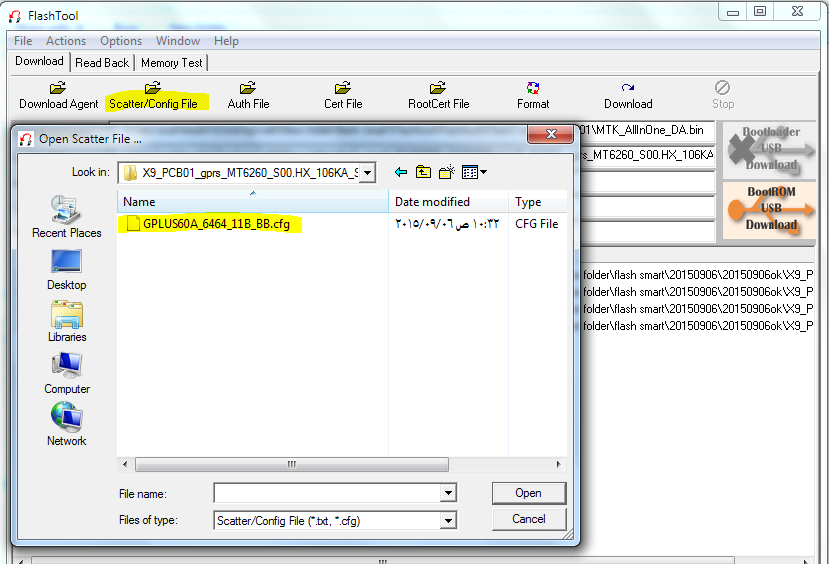Go up one folder level icon
The width and height of the screenshot is (829, 564).
[x=423, y=172]
